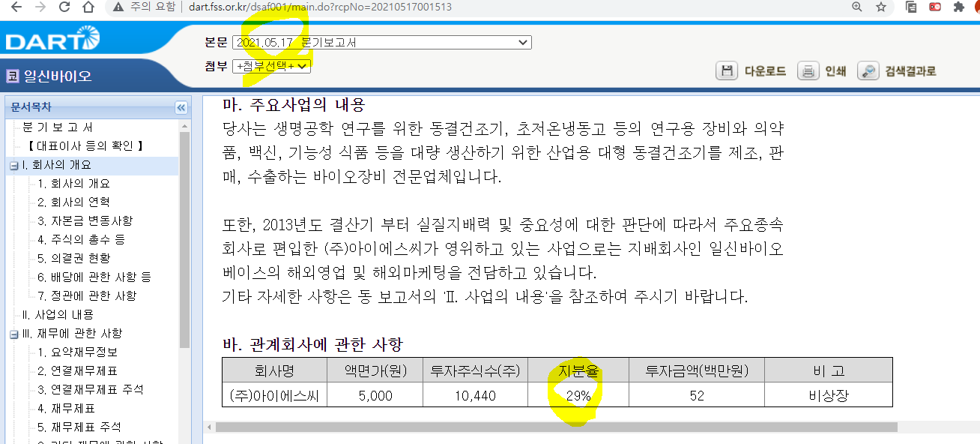980x444 pixels.
Task: Collapse the III. 재무에 관한 사항 node
Action: (x=14, y=334)
